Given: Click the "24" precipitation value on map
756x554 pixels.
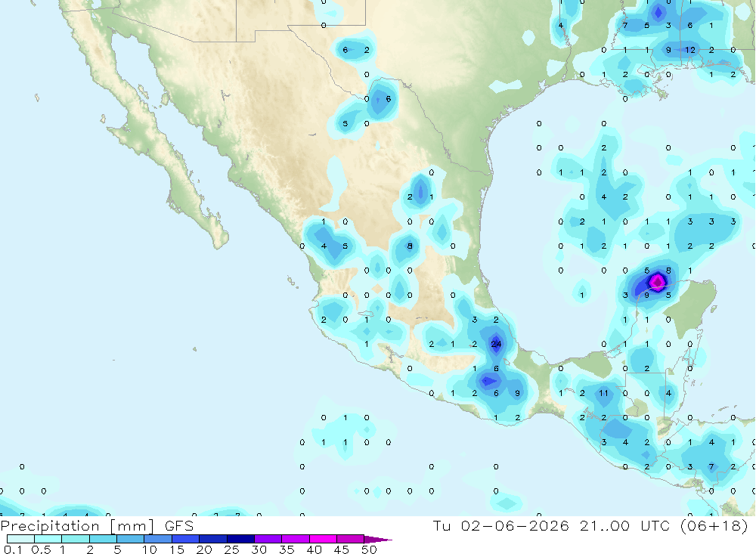Looking at the screenshot, I should point(496,344).
